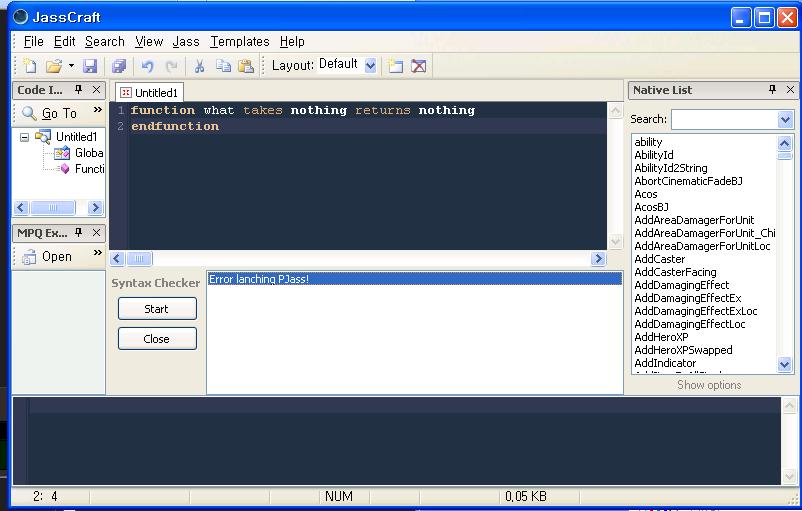Screen dimensions: 802x511
Task: Collapse the Untitled1 tree node
Action: pyautogui.click(x=24, y=137)
